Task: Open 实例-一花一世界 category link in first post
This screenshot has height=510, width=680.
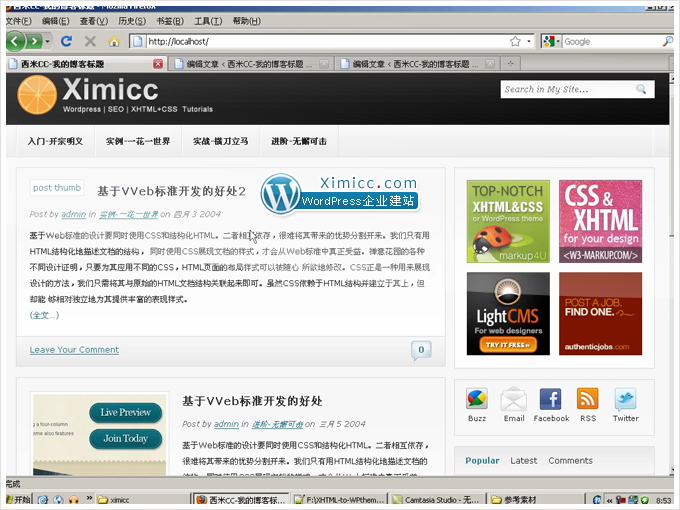Action: [129, 214]
